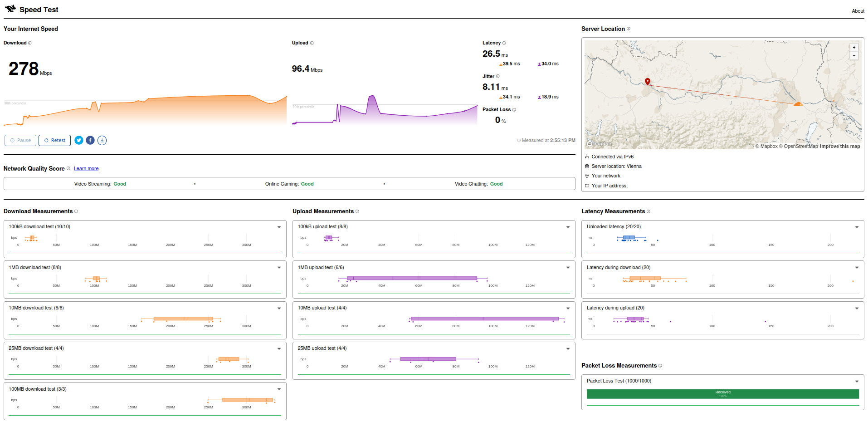
Task: Share speed test results on Twitter
Action: (78, 140)
